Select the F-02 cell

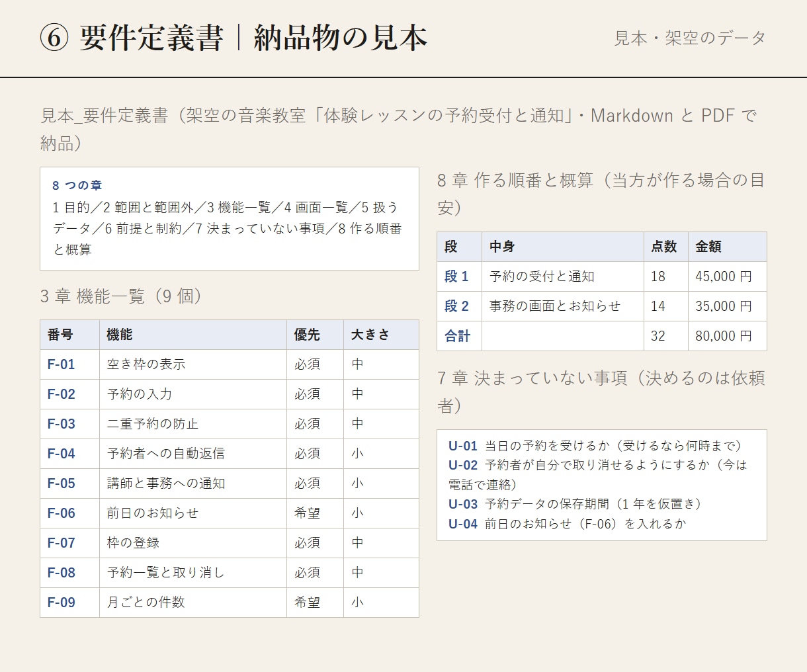click(69, 394)
